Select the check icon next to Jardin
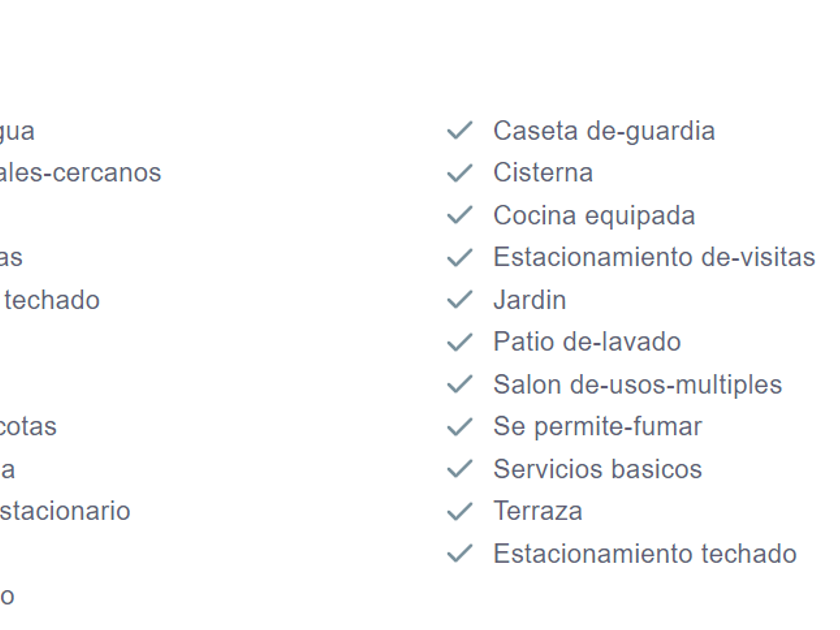This screenshot has height=630, width=840. pos(460,300)
